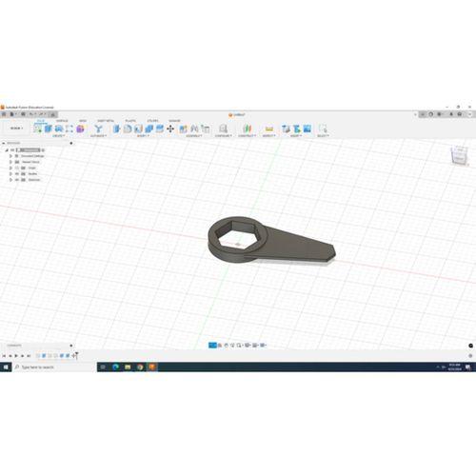Click the first Insert tool icon
The image size is (476, 476).
point(286,129)
